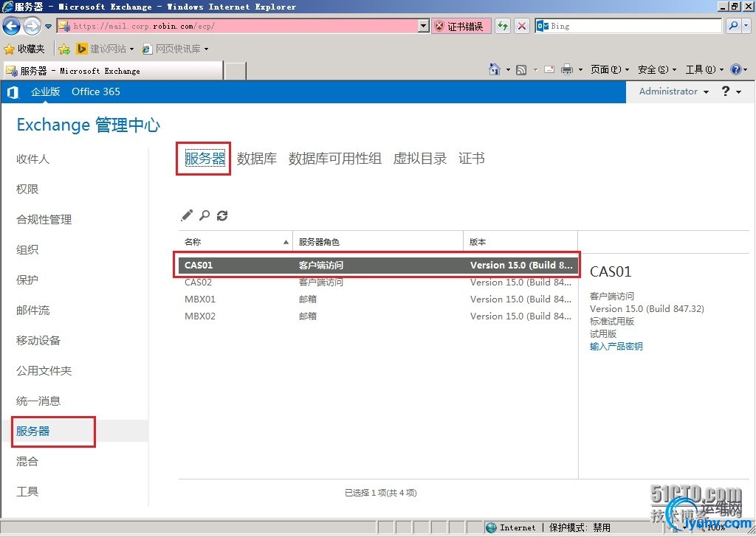The width and height of the screenshot is (756, 537).
Task: Click the printer icon in command bar
Action: tap(567, 70)
